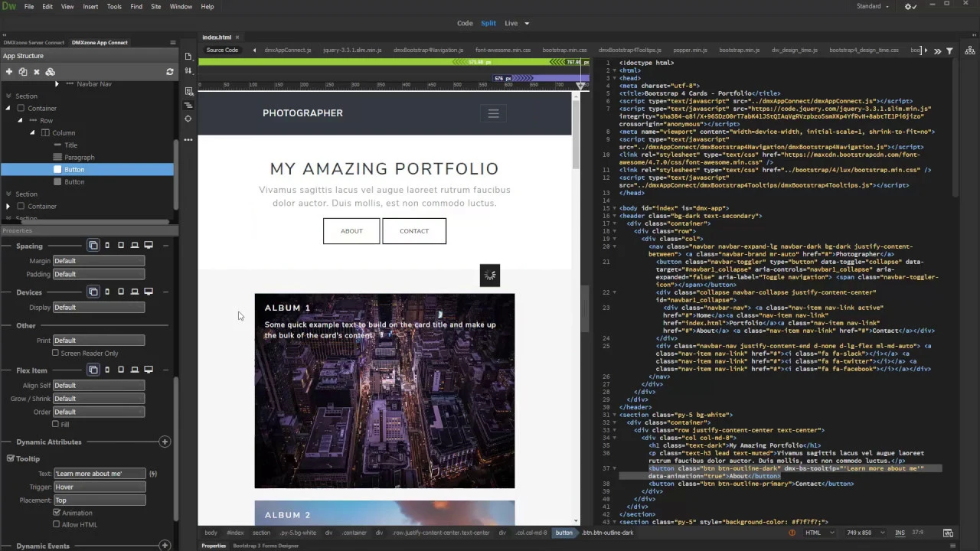Open the Standard workspace dropdown
The width and height of the screenshot is (980, 551).
pos(873,6)
